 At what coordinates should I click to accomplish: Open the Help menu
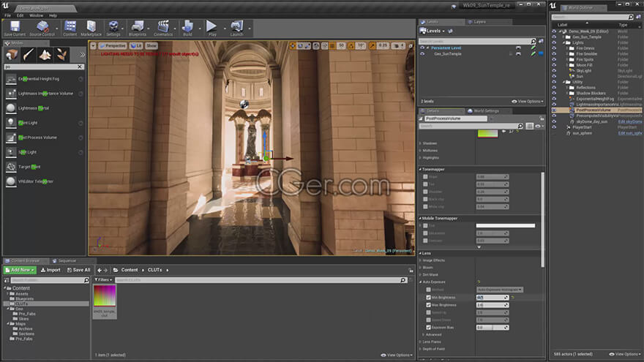[53, 15]
